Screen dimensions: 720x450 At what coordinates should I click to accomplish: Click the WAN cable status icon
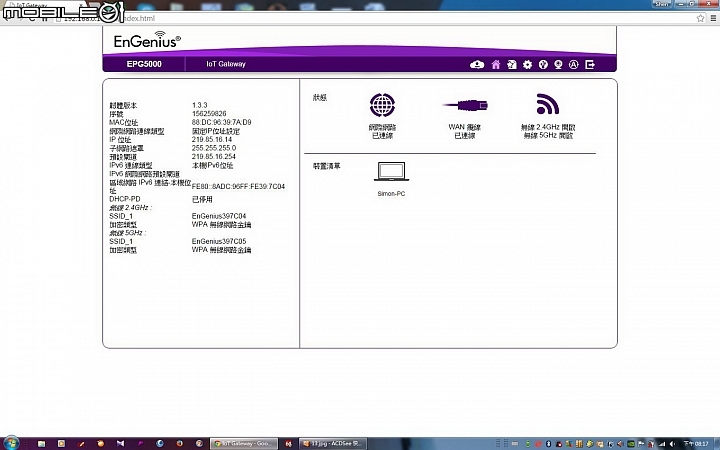point(465,106)
